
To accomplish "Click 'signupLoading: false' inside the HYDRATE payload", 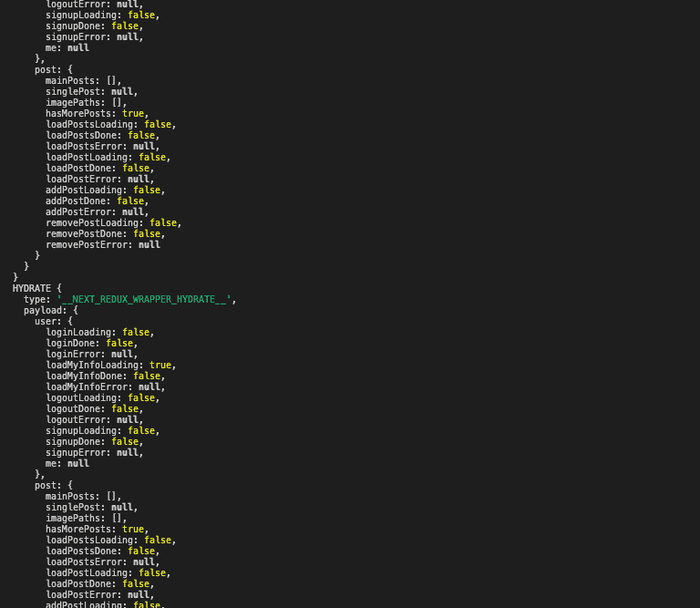I will click(103, 431).
